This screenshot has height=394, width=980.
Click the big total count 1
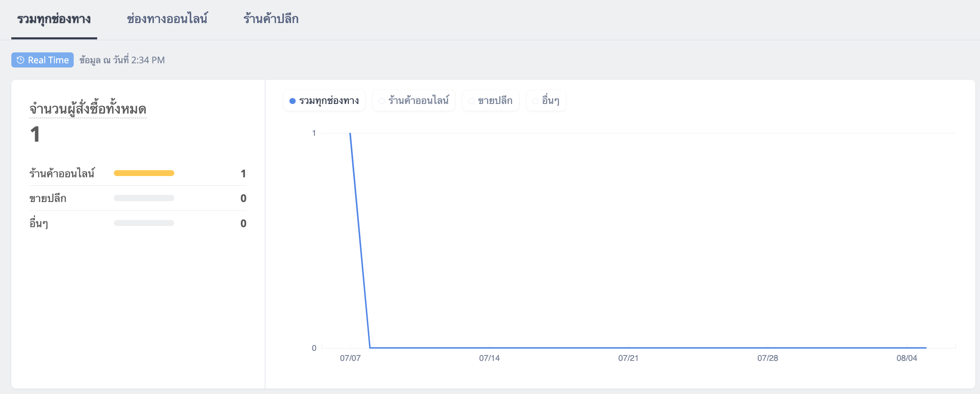(x=35, y=135)
